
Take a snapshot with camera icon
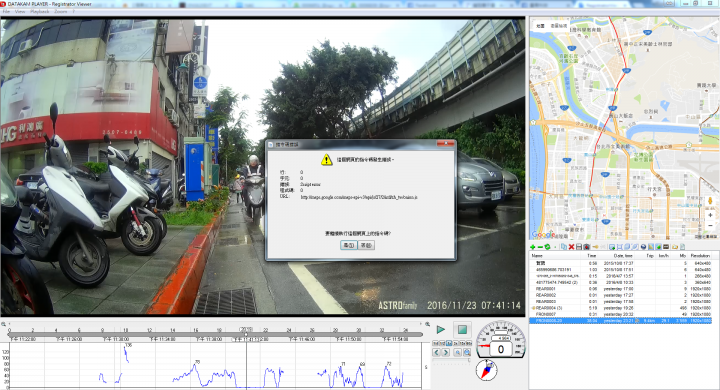[x=586, y=247]
